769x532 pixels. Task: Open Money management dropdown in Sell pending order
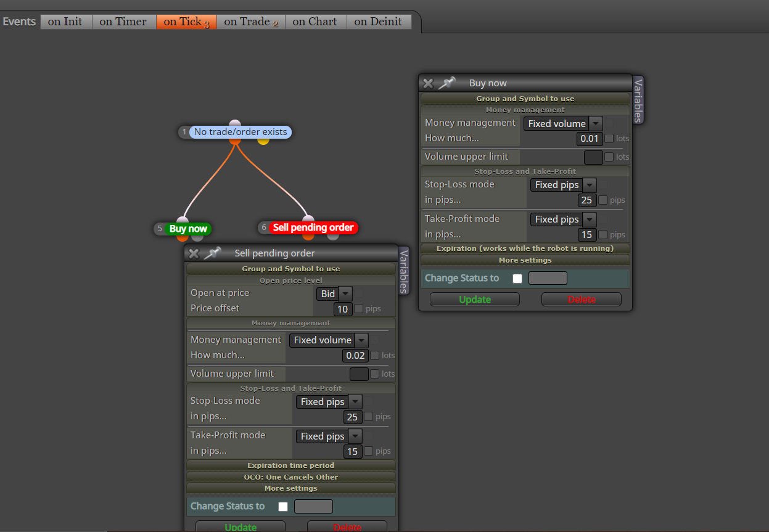pyautogui.click(x=329, y=340)
